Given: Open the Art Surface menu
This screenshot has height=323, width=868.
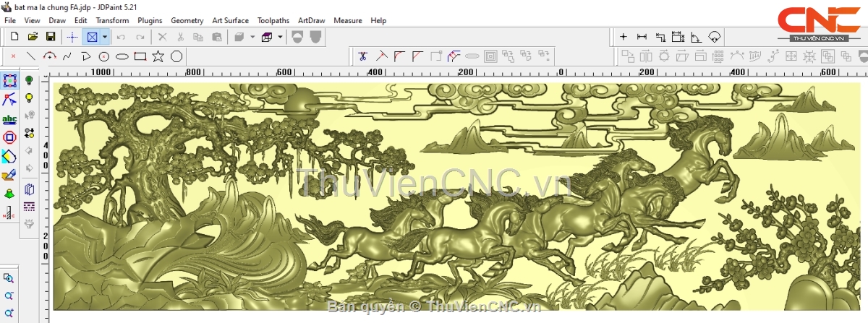Looking at the screenshot, I should pos(230,21).
